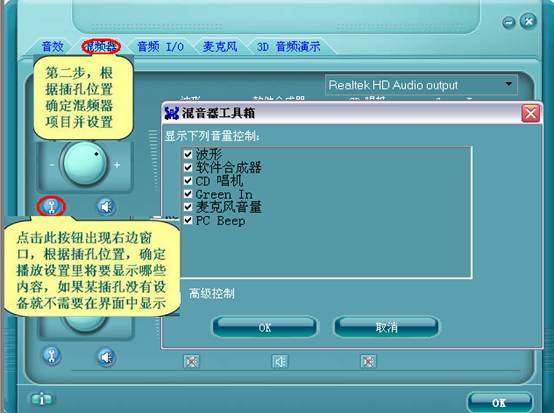Click the playback volume knob

85,164
